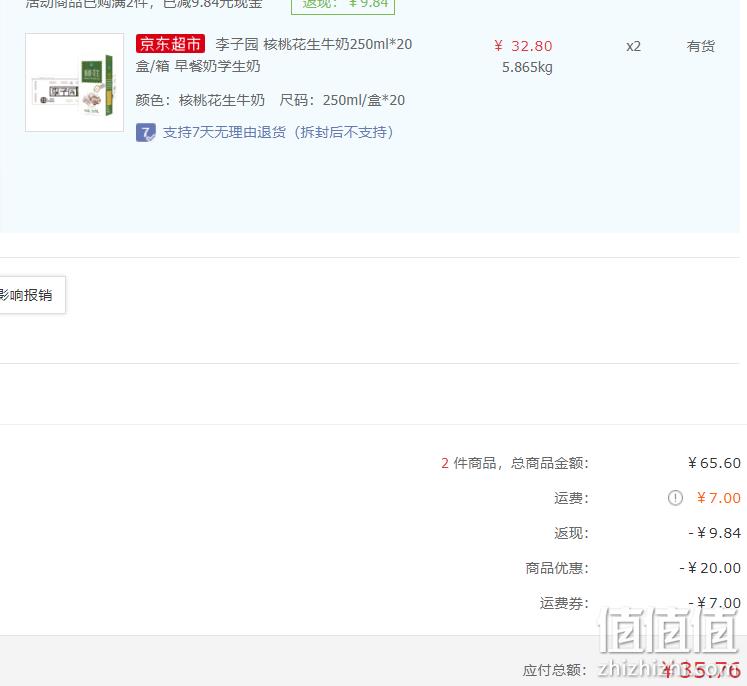Select the 尺码：250ml/盒*20 attribute text
Screen dimensions: 747x686
pos(342,100)
